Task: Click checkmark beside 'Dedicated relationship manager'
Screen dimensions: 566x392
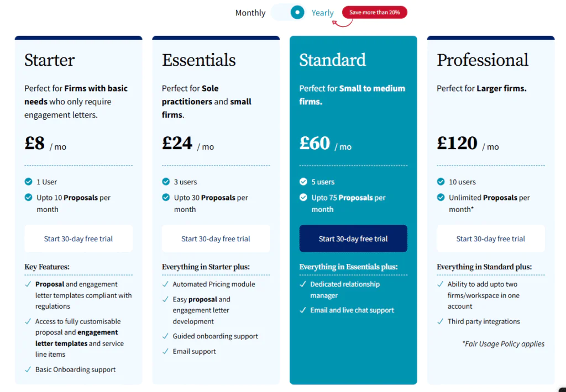Action: click(303, 284)
